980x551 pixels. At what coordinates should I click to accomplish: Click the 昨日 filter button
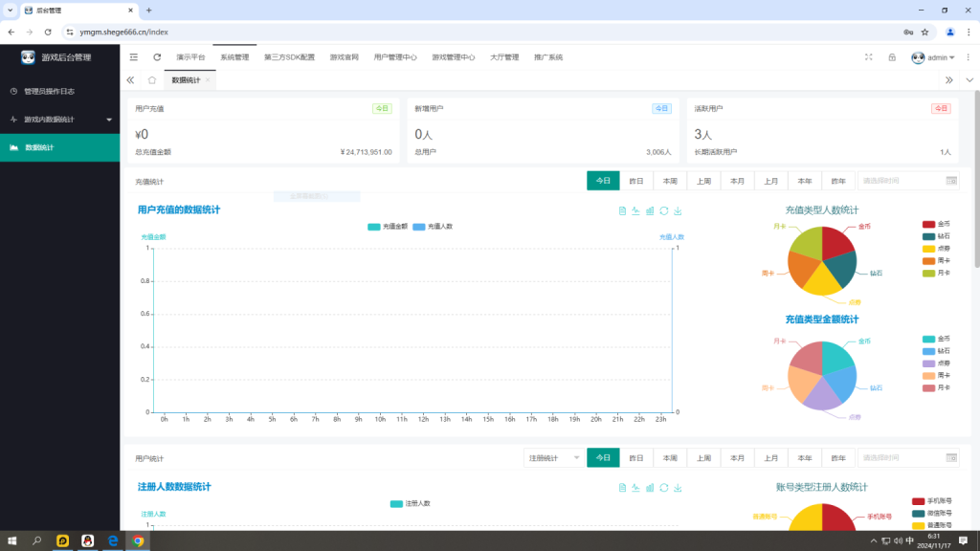pyautogui.click(x=635, y=180)
